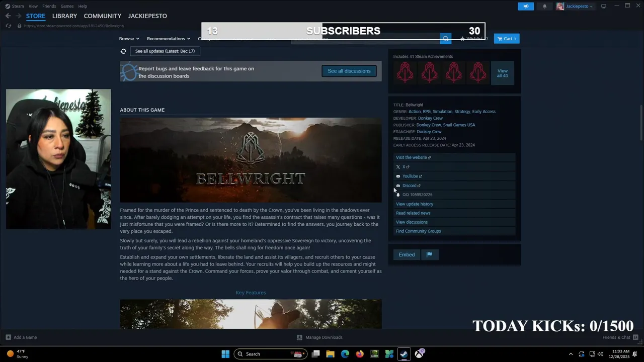
Task: Open the Windows Start menu
Action: point(225,354)
